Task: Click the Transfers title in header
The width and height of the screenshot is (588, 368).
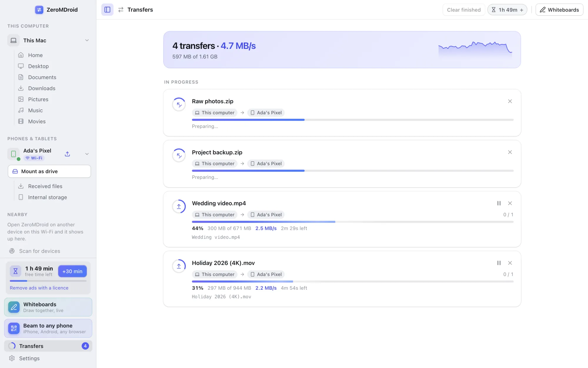Action: click(x=140, y=10)
